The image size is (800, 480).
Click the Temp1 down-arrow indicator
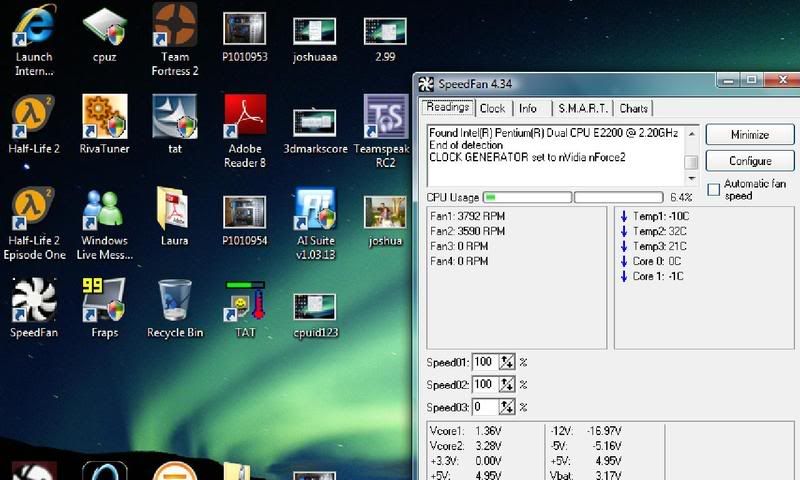(623, 216)
